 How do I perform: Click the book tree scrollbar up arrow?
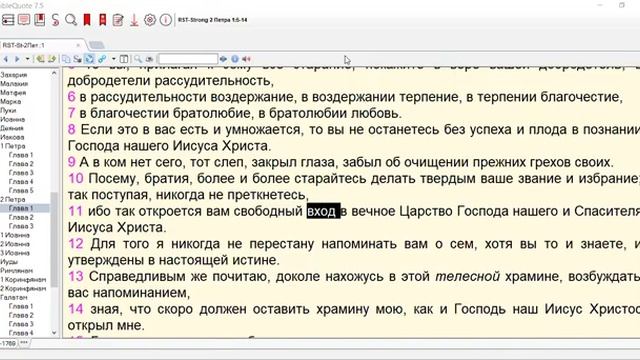click(x=54, y=73)
